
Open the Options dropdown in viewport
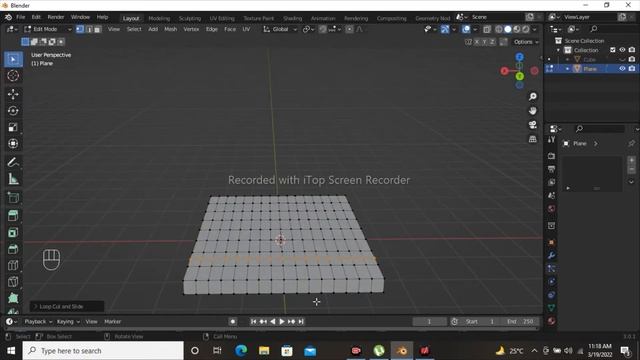(x=526, y=42)
